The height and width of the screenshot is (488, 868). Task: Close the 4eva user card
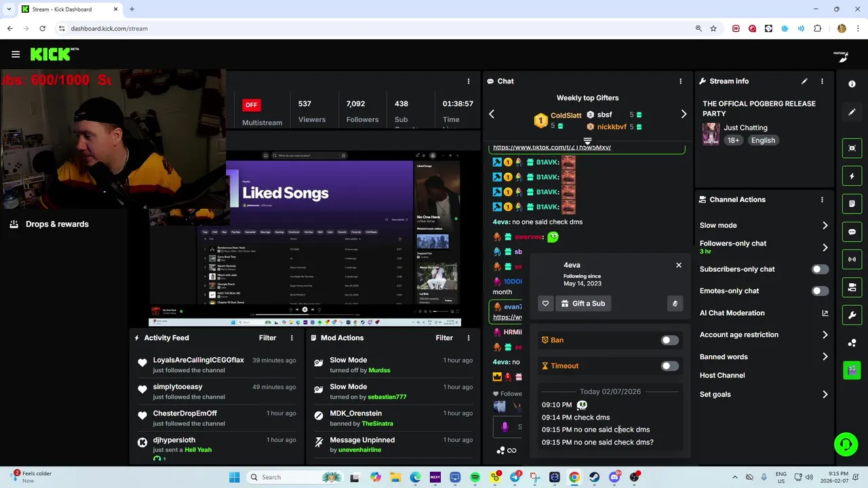point(679,265)
